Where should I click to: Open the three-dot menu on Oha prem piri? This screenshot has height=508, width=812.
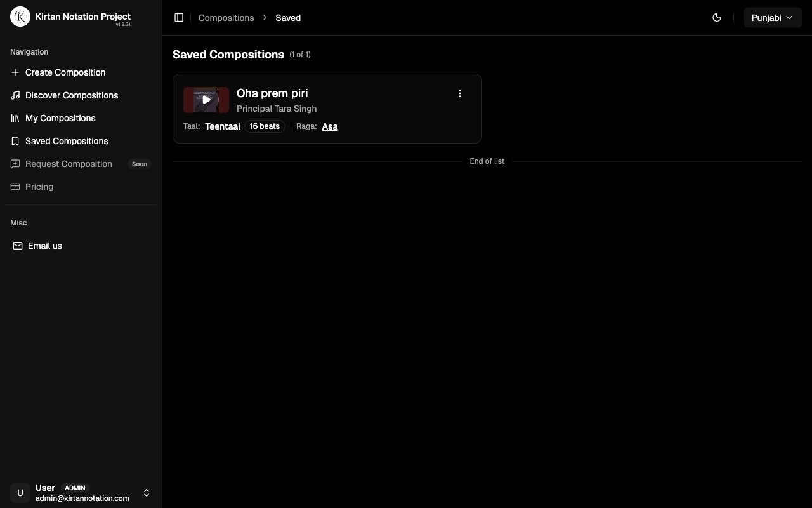[x=460, y=93]
